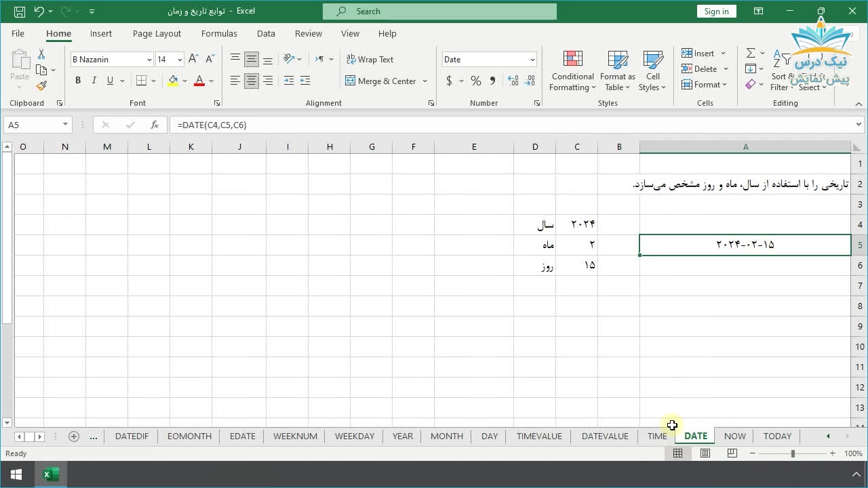
Task: Click Zoom In plus button
Action: coord(832,453)
